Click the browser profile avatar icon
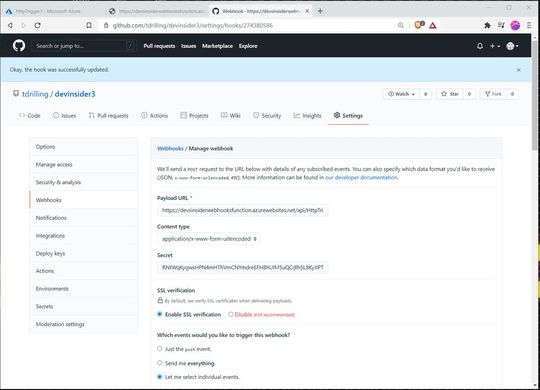Screen dimensions: 540x390 point(515,25)
